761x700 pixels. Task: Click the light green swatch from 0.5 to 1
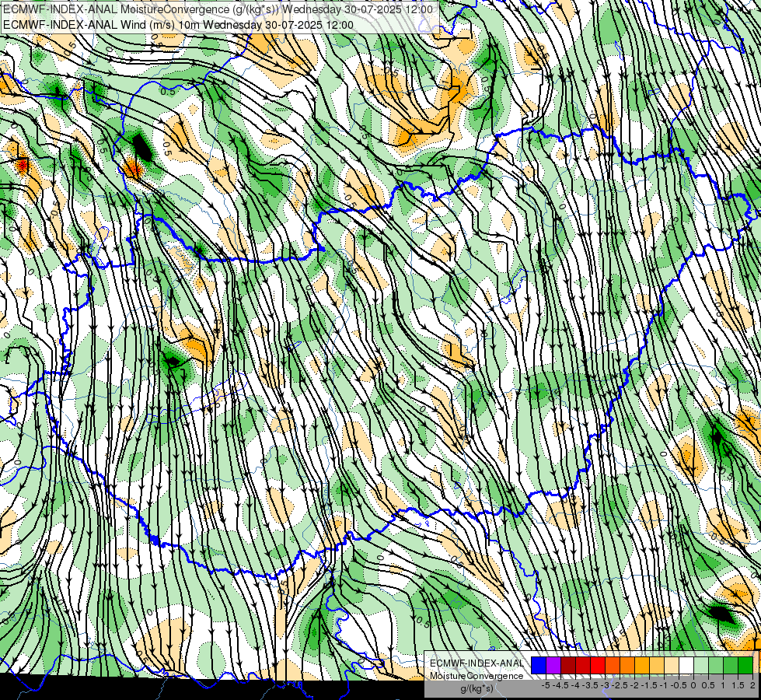[716, 666]
